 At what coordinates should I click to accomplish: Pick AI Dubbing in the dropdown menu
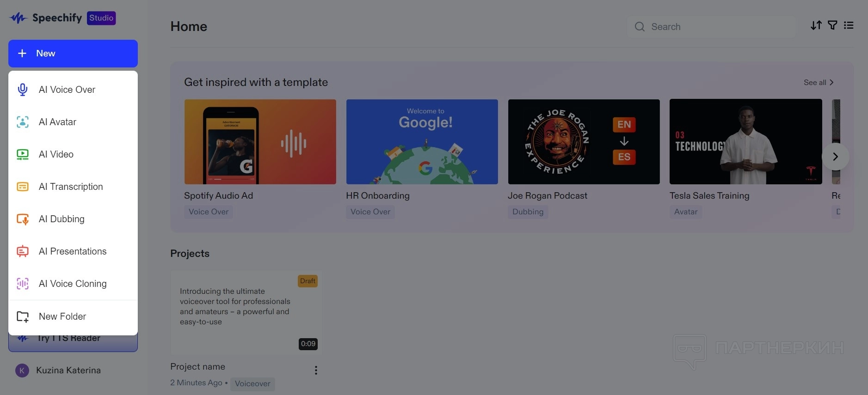[73, 219]
